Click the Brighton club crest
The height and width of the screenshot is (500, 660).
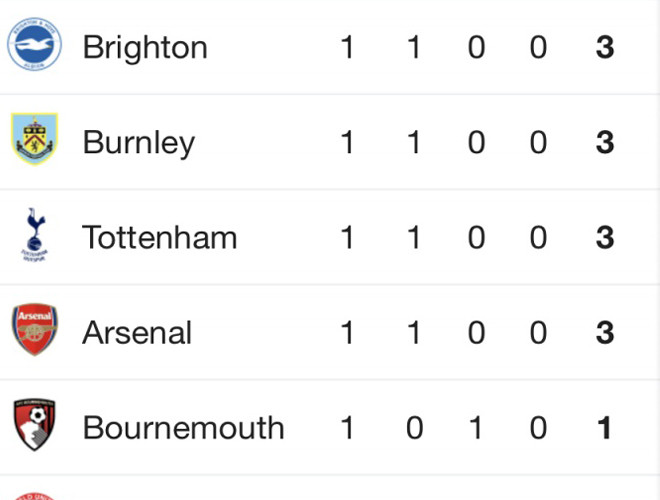(x=35, y=47)
